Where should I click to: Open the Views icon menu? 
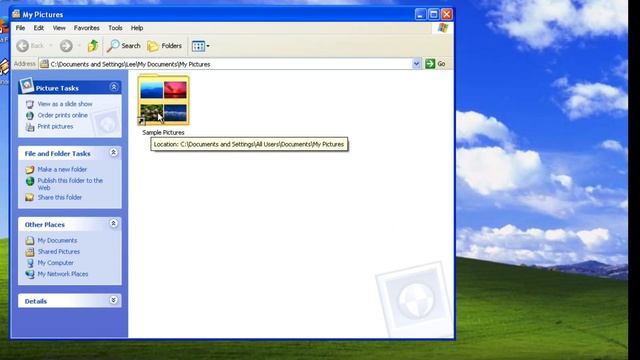click(x=200, y=46)
